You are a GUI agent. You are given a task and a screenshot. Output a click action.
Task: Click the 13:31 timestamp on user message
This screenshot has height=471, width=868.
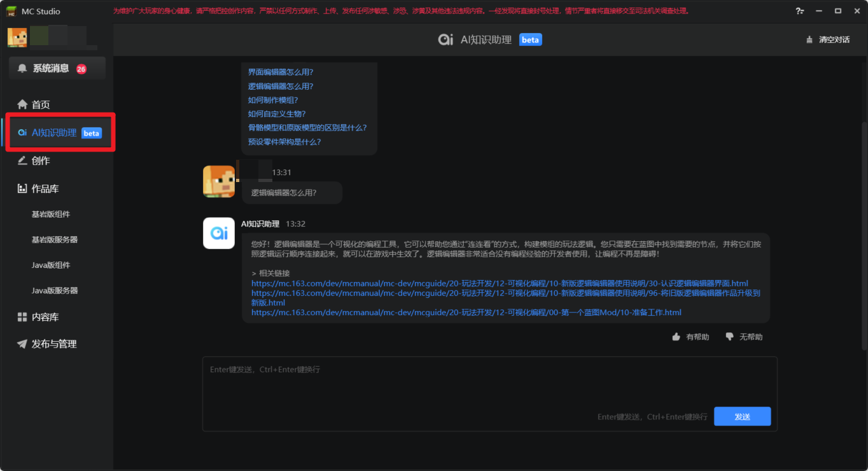tap(282, 172)
